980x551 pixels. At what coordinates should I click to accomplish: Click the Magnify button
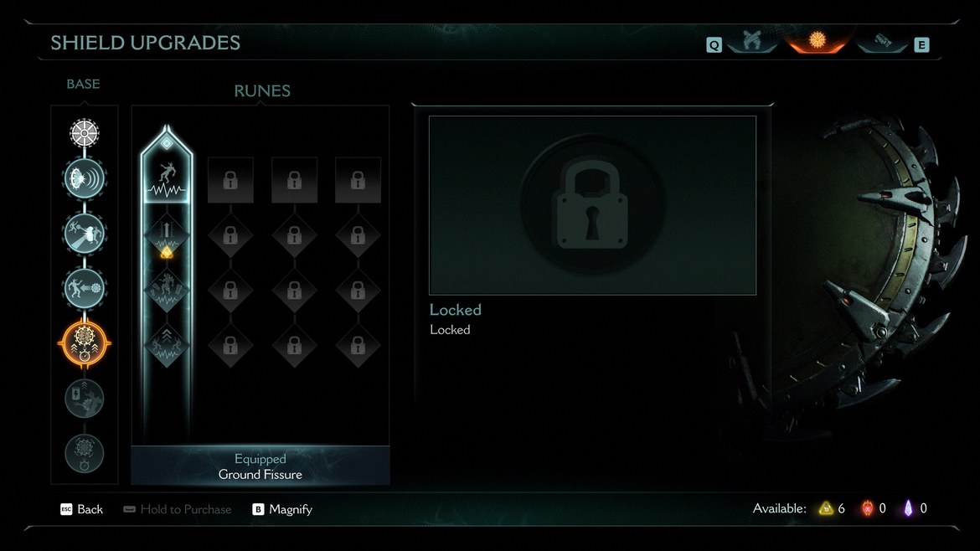point(282,509)
